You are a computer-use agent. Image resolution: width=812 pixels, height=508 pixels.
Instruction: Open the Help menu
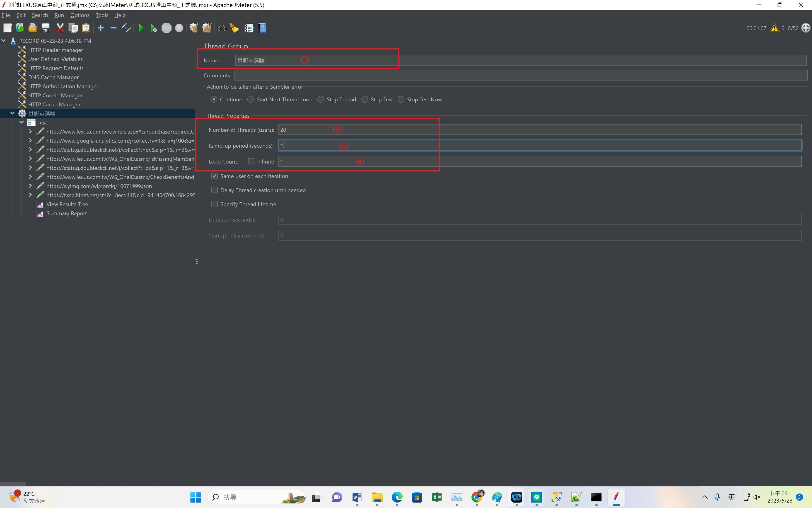[120, 15]
